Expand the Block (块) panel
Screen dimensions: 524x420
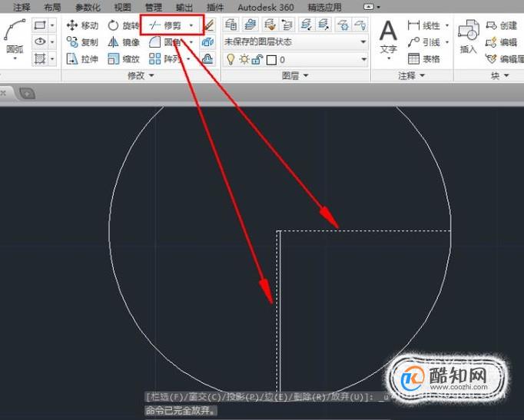coord(499,76)
